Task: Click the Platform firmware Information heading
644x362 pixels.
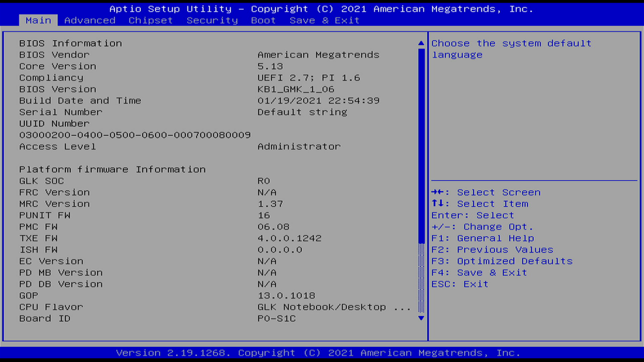Action: [112, 170]
